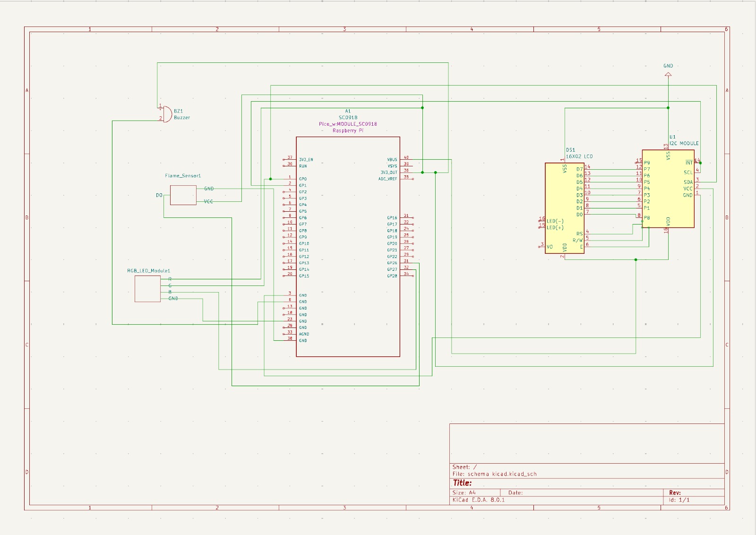Image resolution: width=756 pixels, height=535 pixels.
Task: Click the Pico 'GP22' pin label
Action: (392, 257)
